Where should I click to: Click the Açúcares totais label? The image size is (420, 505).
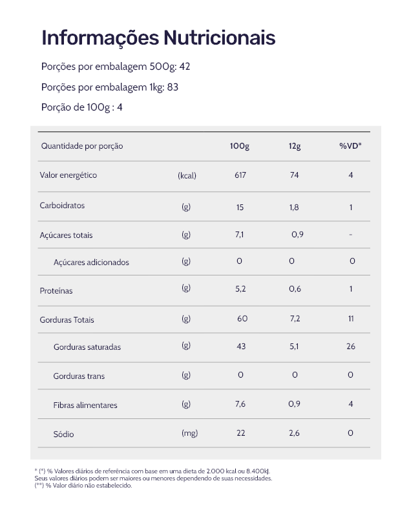click(66, 235)
